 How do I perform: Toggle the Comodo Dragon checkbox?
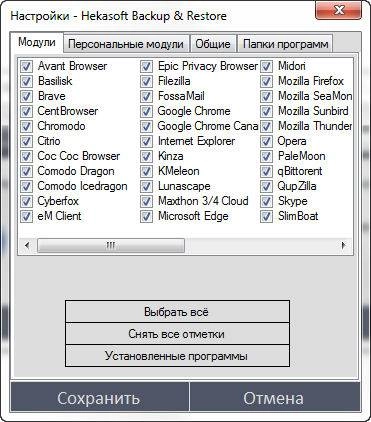pos(26,171)
